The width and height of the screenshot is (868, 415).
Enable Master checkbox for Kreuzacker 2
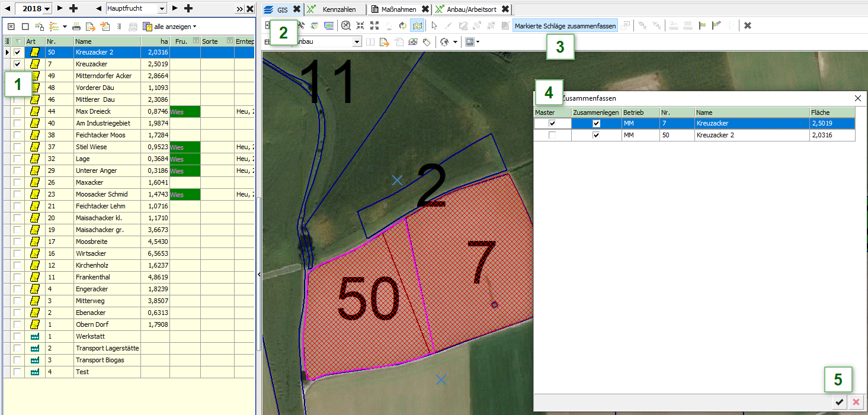tap(552, 136)
